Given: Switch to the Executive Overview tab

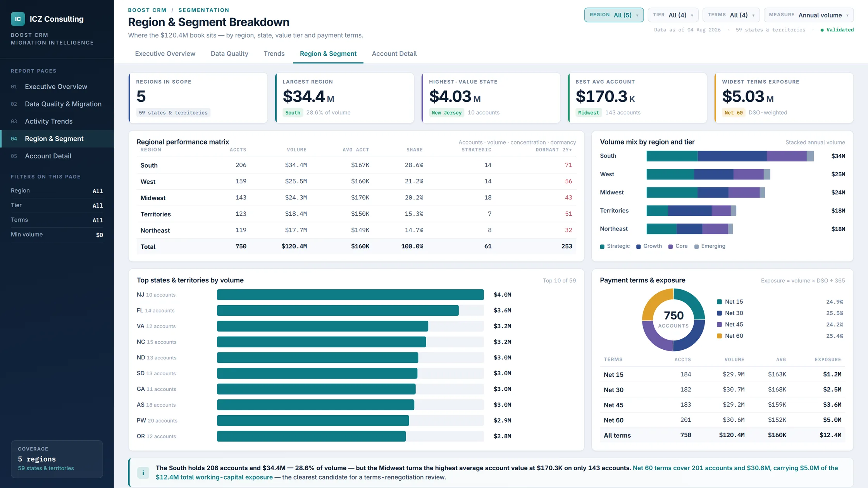Looking at the screenshot, I should coord(165,54).
